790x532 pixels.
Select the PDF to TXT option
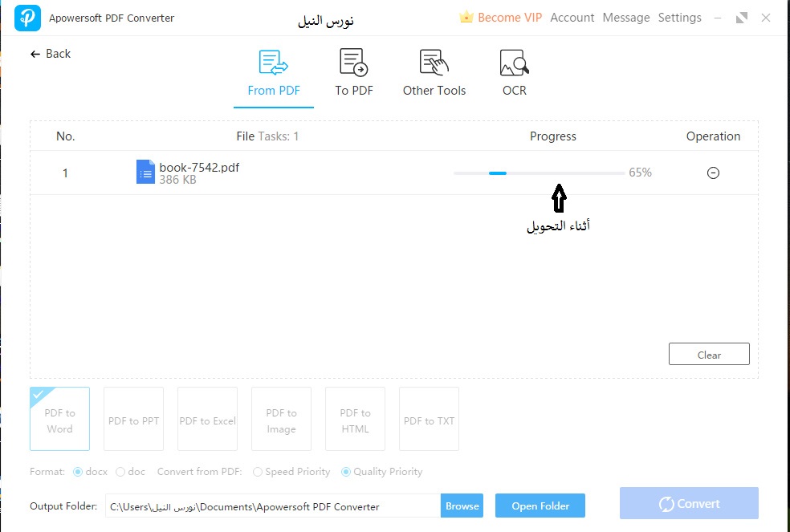429,419
